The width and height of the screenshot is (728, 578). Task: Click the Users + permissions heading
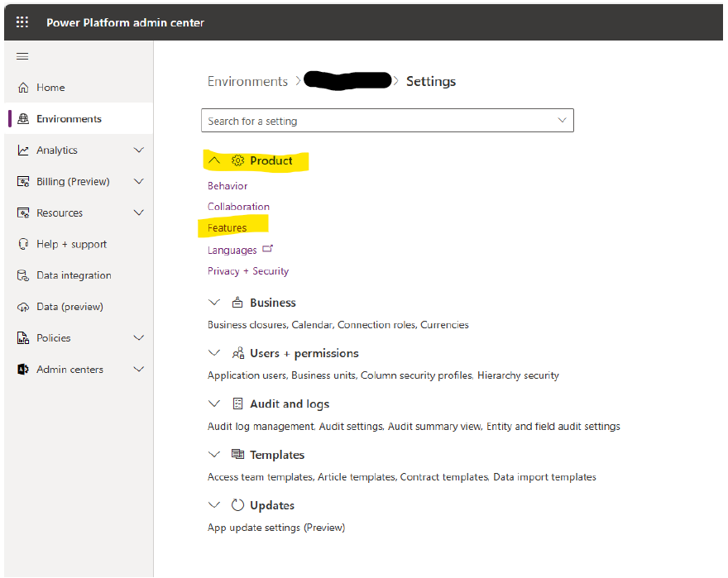[304, 353]
